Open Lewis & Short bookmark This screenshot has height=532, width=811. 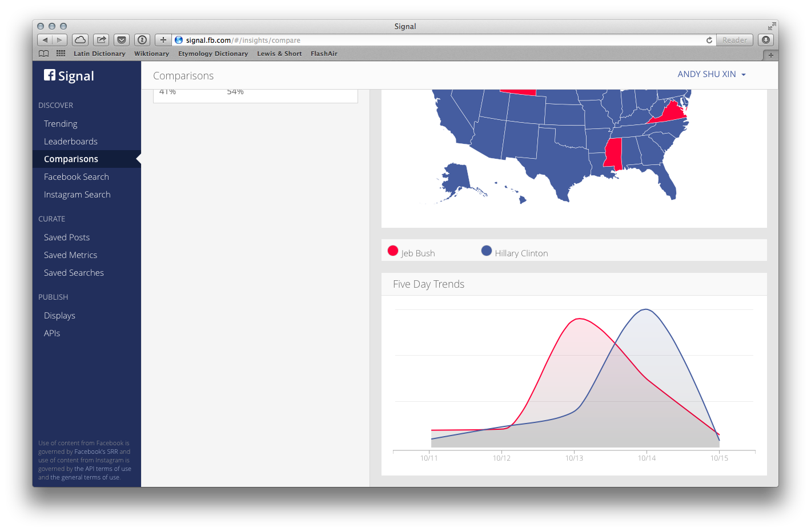(x=279, y=54)
